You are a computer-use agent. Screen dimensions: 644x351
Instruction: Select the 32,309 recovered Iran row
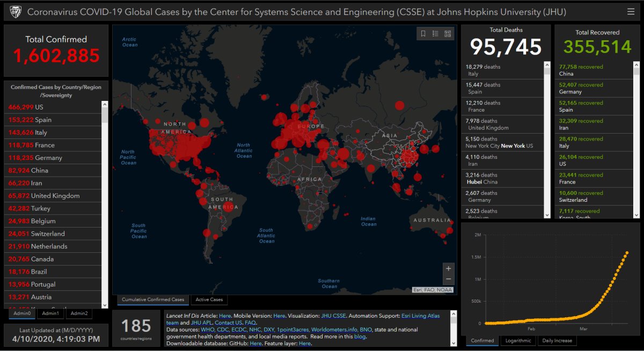tap(594, 125)
